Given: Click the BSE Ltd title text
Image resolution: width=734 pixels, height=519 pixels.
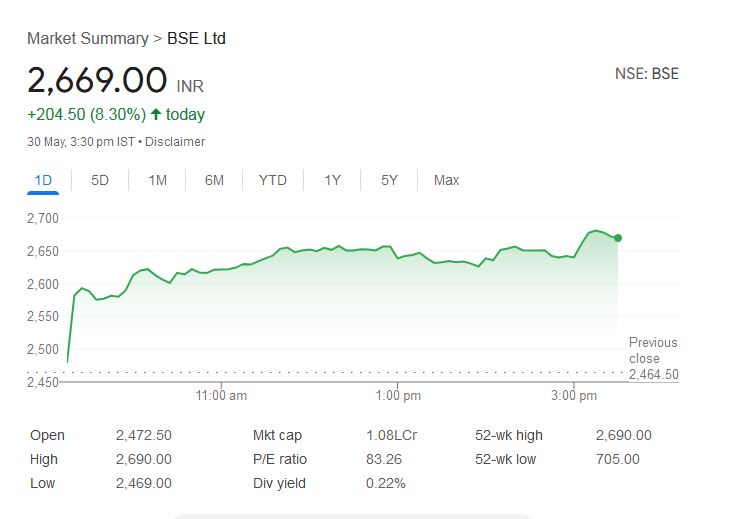Looking at the screenshot, I should click(x=196, y=39).
